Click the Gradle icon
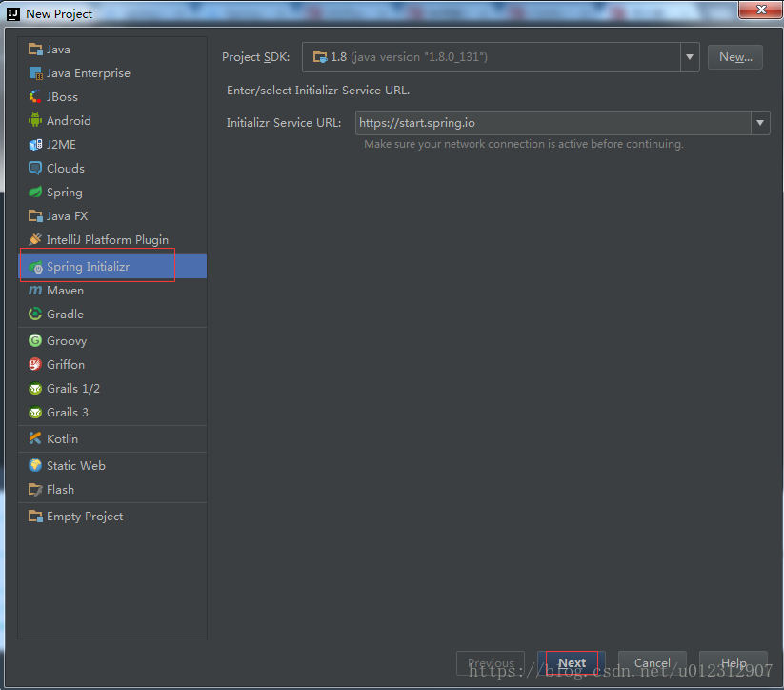 click(x=35, y=314)
